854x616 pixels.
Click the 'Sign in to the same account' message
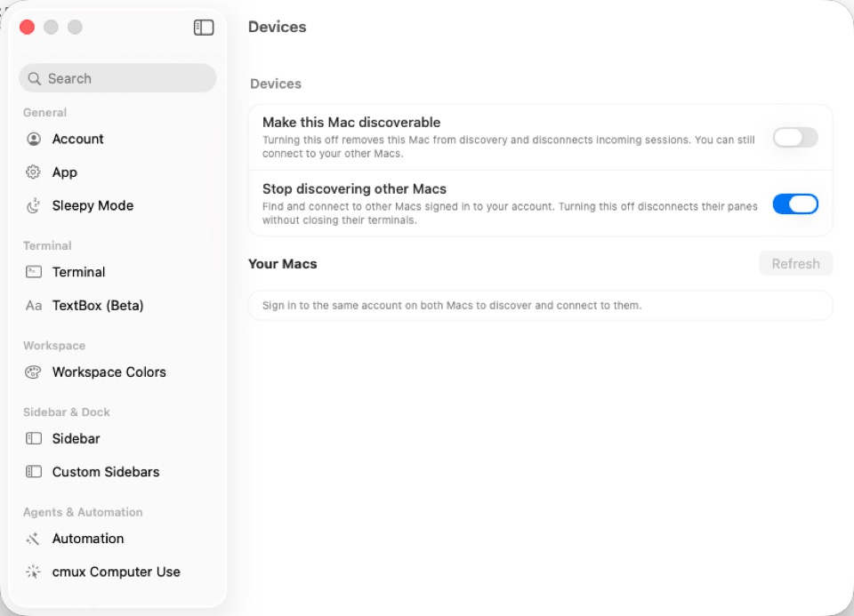click(x=452, y=306)
